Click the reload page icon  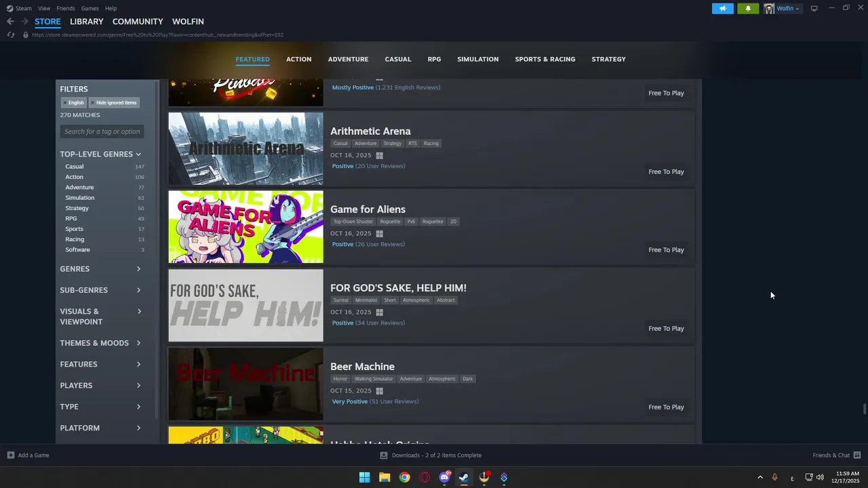(x=10, y=35)
